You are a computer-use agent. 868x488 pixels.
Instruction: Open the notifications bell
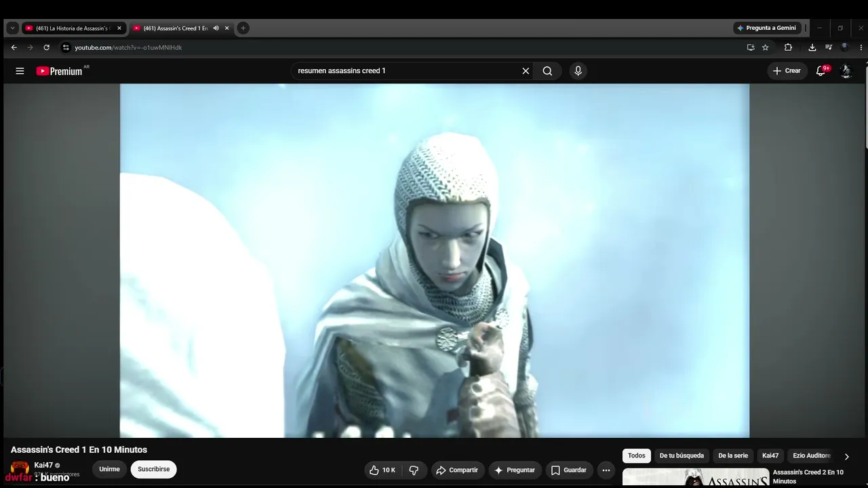pyautogui.click(x=821, y=70)
